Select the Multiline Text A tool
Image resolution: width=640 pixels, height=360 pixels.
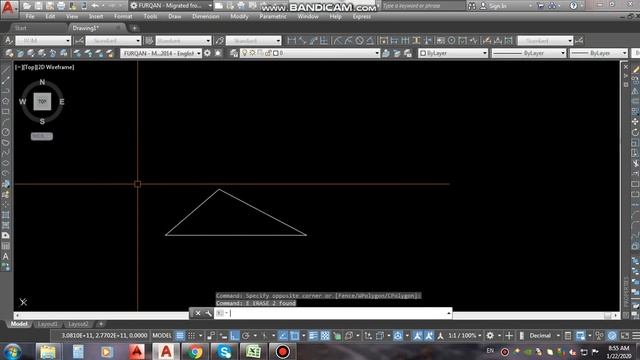coord(6,256)
